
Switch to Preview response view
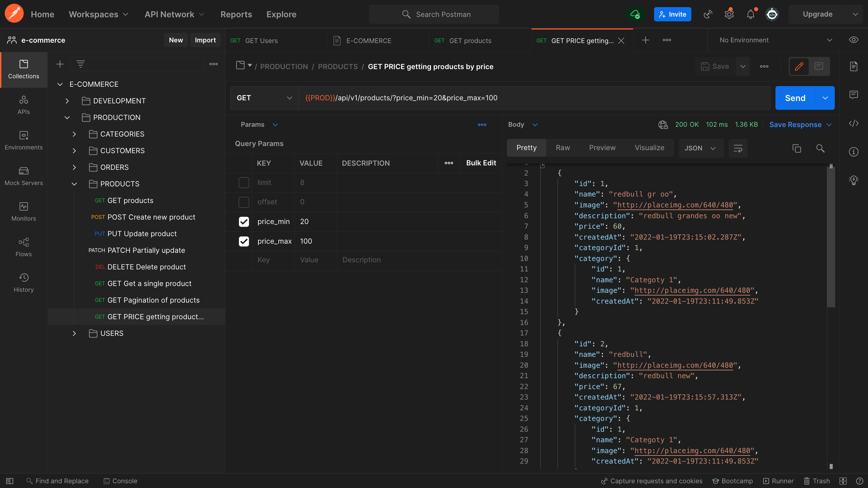(x=602, y=148)
